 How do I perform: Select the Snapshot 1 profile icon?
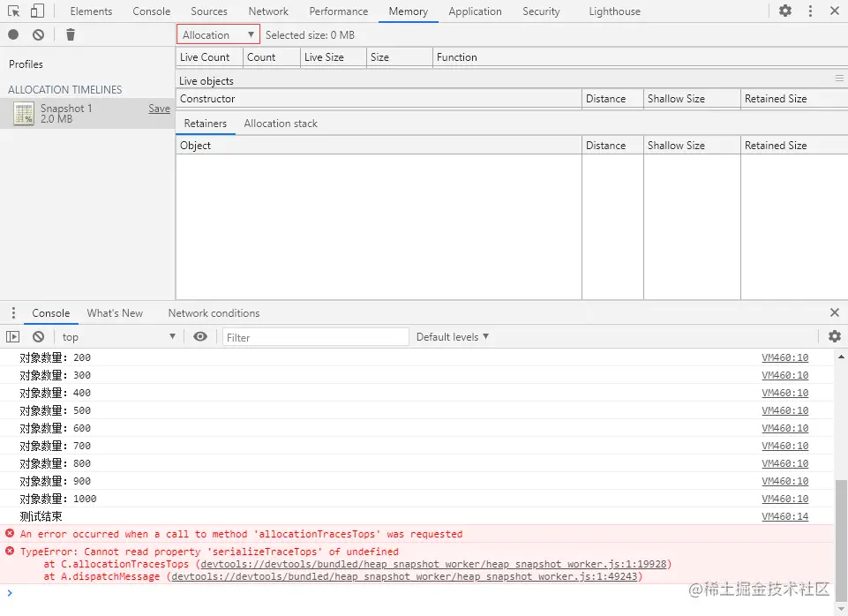click(24, 114)
